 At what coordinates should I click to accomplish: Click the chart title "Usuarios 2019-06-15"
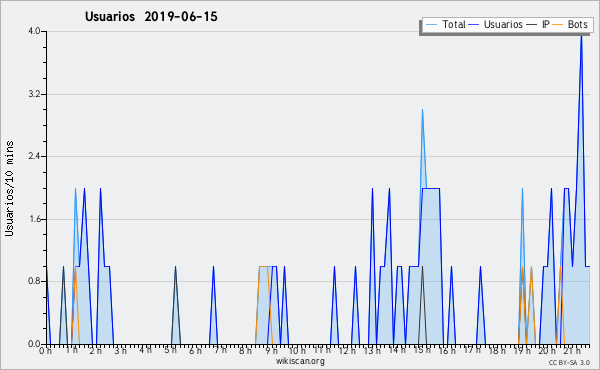(x=151, y=17)
